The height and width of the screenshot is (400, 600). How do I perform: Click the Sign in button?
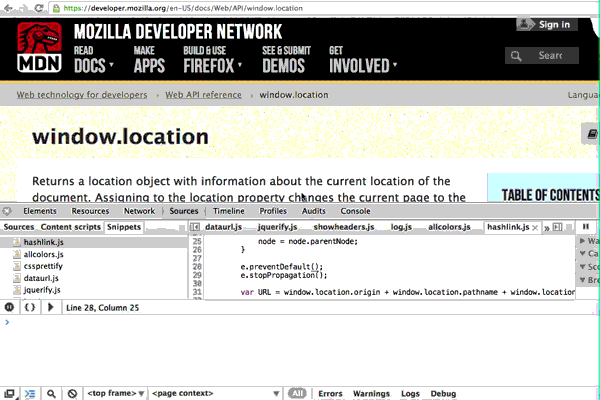coord(547,24)
